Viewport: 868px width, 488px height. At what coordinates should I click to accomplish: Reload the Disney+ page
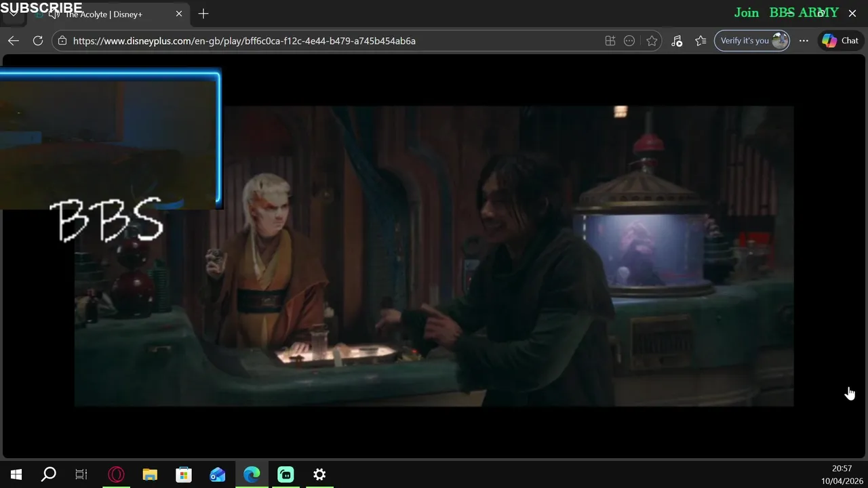click(x=38, y=41)
